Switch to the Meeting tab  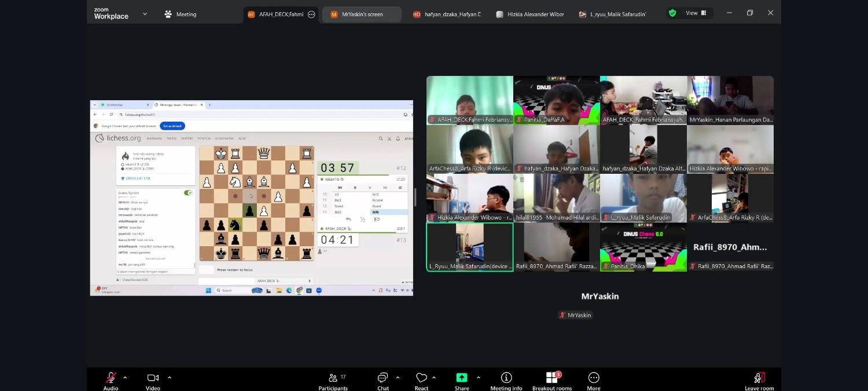click(x=181, y=14)
